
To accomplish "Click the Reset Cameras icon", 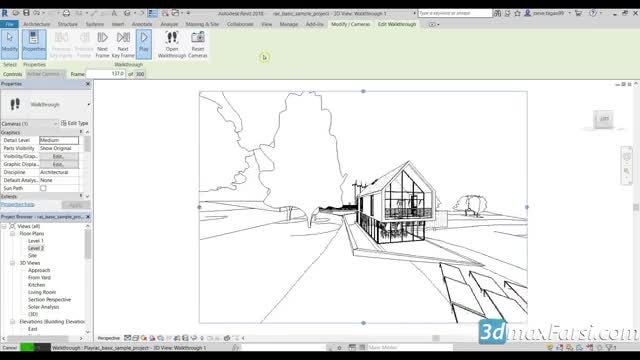I will click(198, 44).
